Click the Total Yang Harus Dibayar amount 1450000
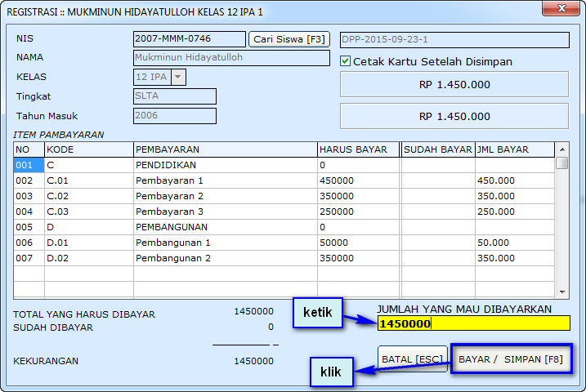This screenshot has height=392, width=586. coord(253,311)
